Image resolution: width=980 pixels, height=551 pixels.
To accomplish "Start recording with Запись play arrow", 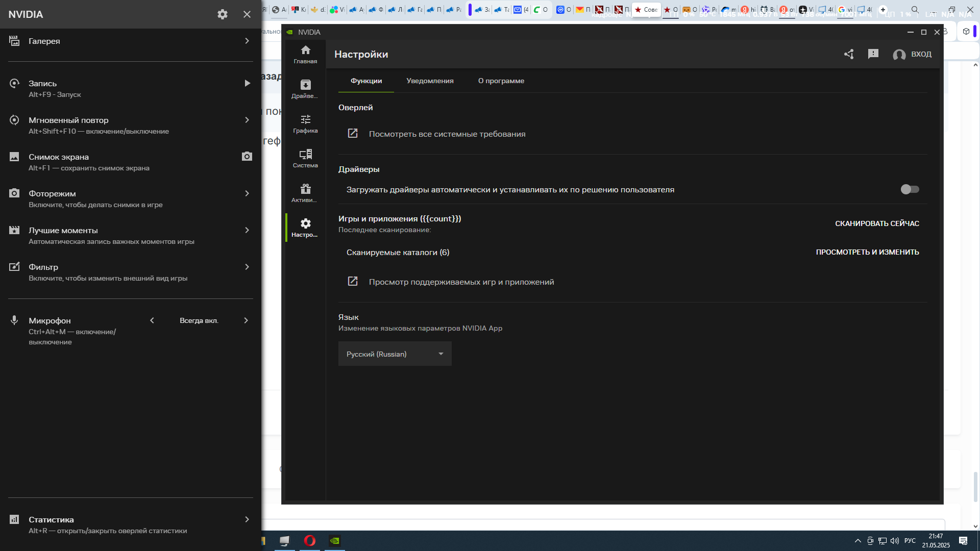I will pyautogui.click(x=247, y=83).
